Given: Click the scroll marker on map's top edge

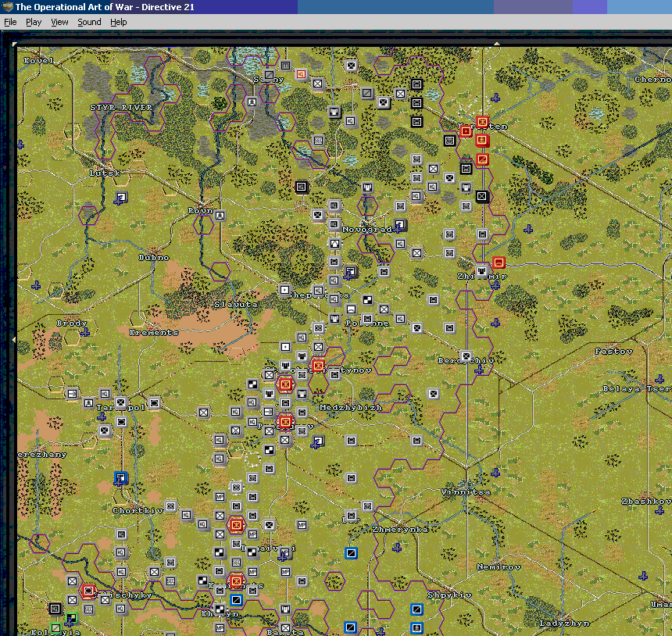Looking at the screenshot, I should [497, 44].
